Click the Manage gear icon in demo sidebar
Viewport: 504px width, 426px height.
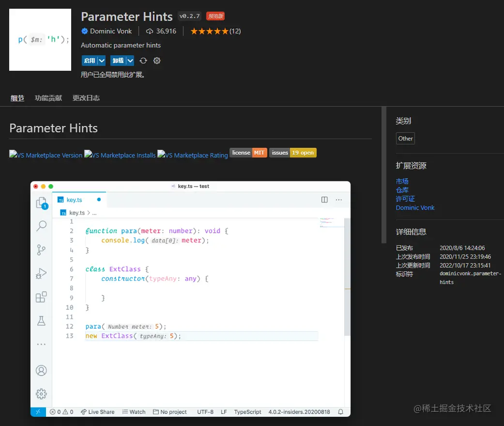click(41, 394)
